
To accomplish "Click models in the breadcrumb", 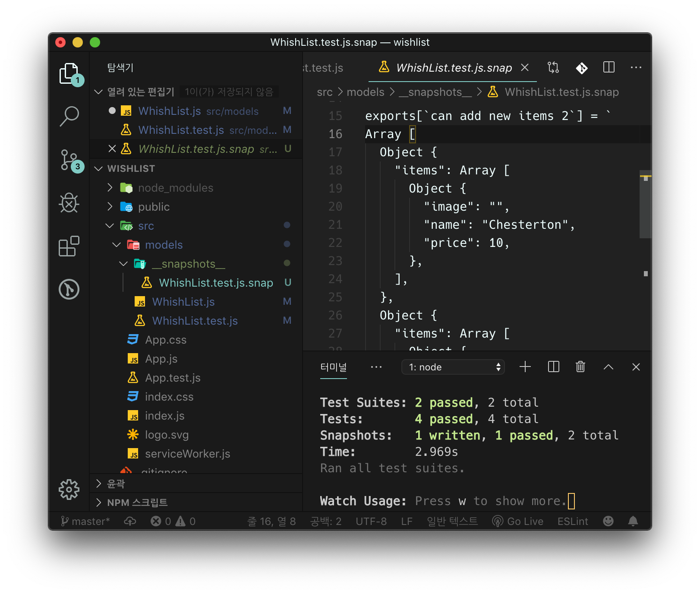I will pyautogui.click(x=365, y=92).
